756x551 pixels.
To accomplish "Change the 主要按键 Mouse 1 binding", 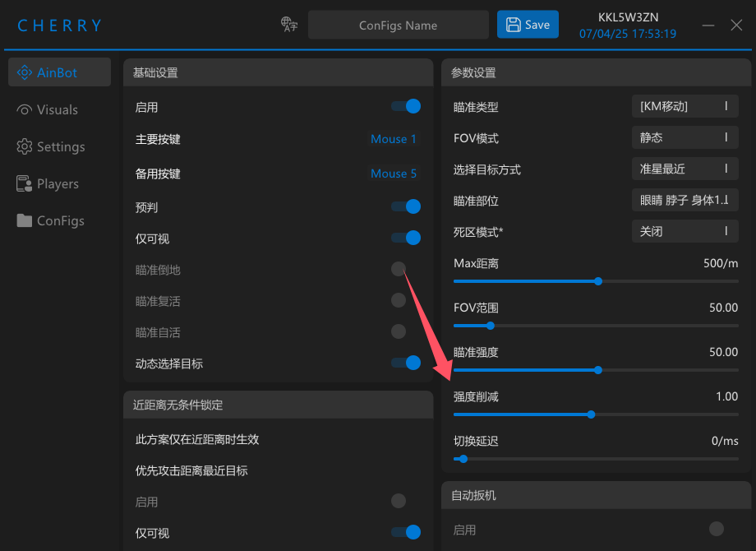I will click(394, 139).
